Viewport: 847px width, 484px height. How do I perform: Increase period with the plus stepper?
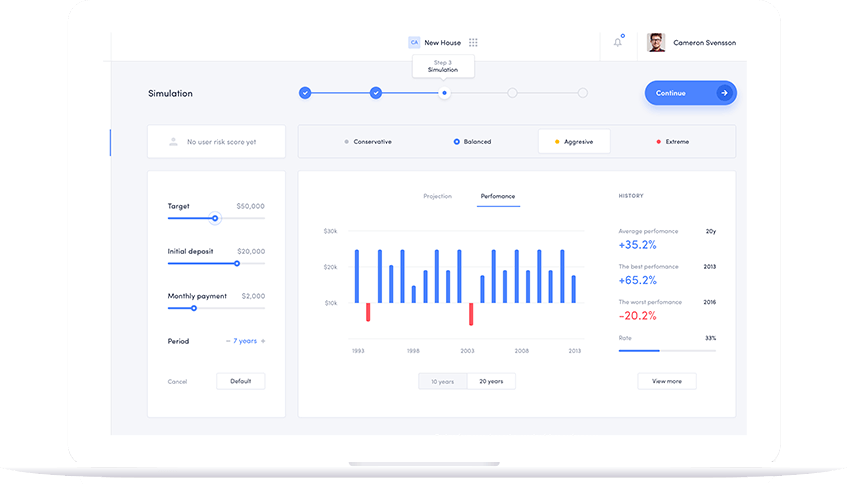tap(263, 341)
